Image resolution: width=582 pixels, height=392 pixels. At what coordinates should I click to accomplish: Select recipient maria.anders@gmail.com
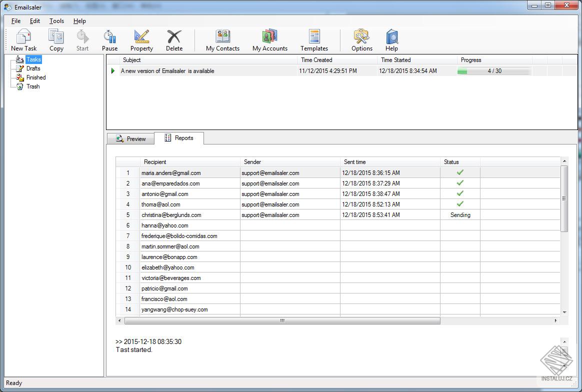171,173
